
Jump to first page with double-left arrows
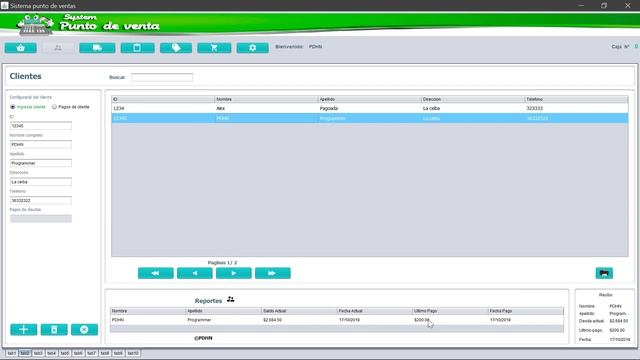(156, 273)
